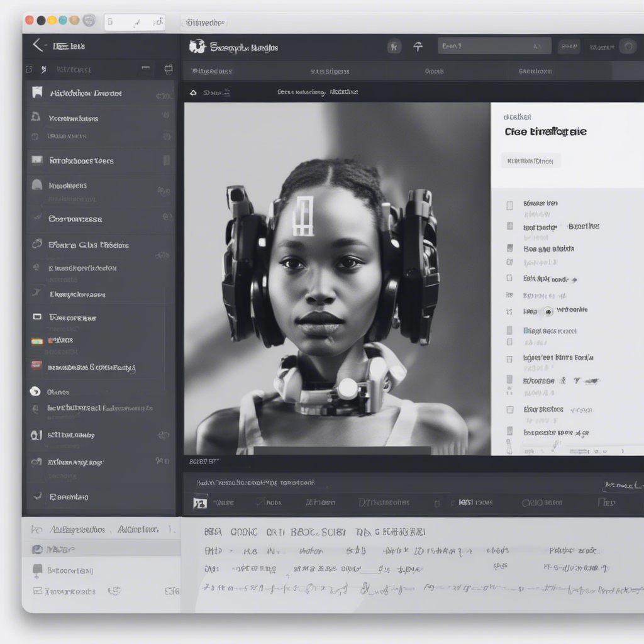
Task: Click the home icon above the image preview
Action: point(194,91)
